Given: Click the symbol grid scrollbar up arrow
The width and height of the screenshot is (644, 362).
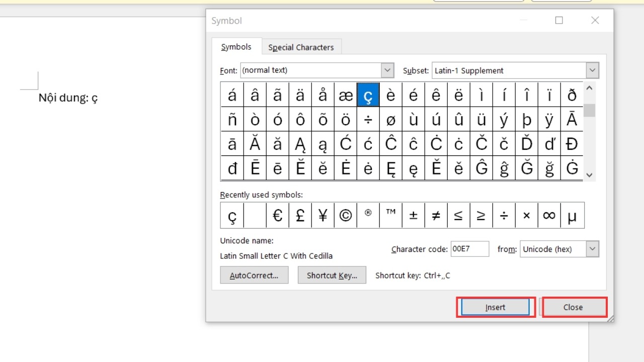Looking at the screenshot, I should [590, 88].
